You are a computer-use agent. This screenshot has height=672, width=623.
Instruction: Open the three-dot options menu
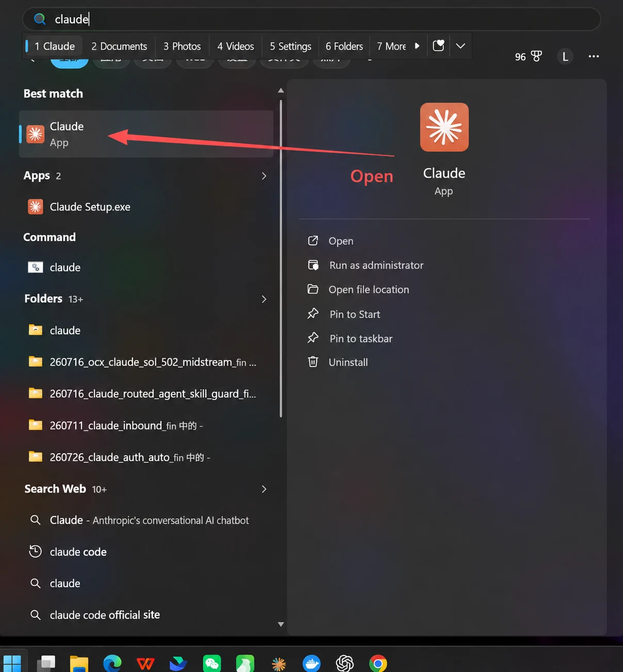click(594, 56)
